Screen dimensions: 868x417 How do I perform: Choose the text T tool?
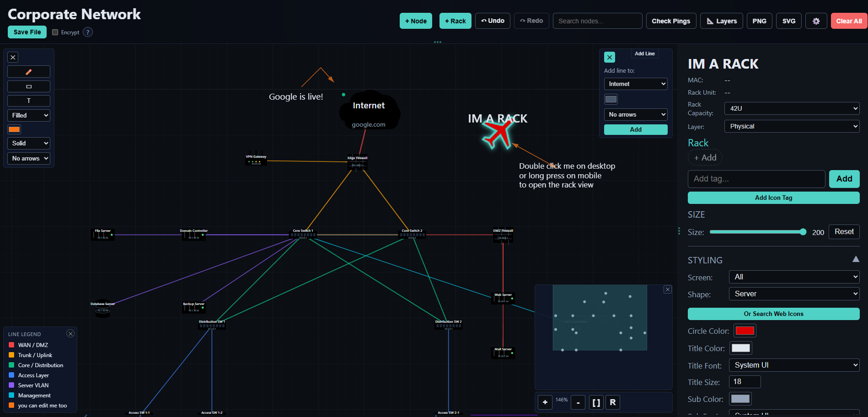tap(29, 101)
